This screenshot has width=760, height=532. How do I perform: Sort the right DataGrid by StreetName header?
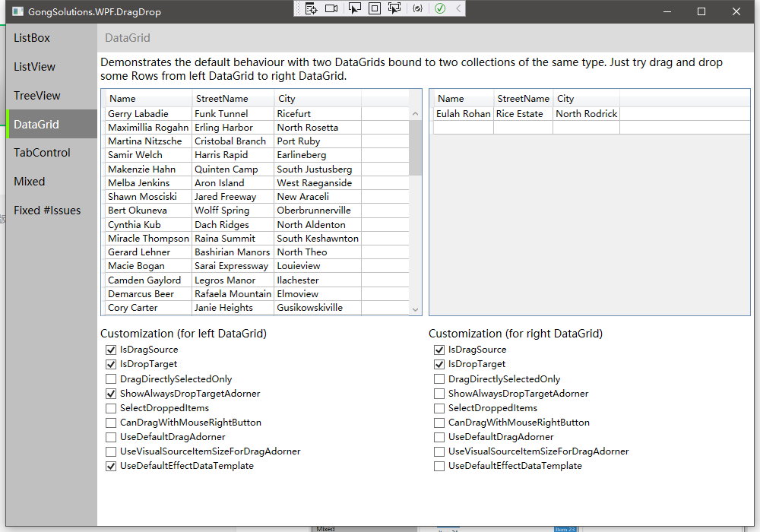[x=524, y=98]
